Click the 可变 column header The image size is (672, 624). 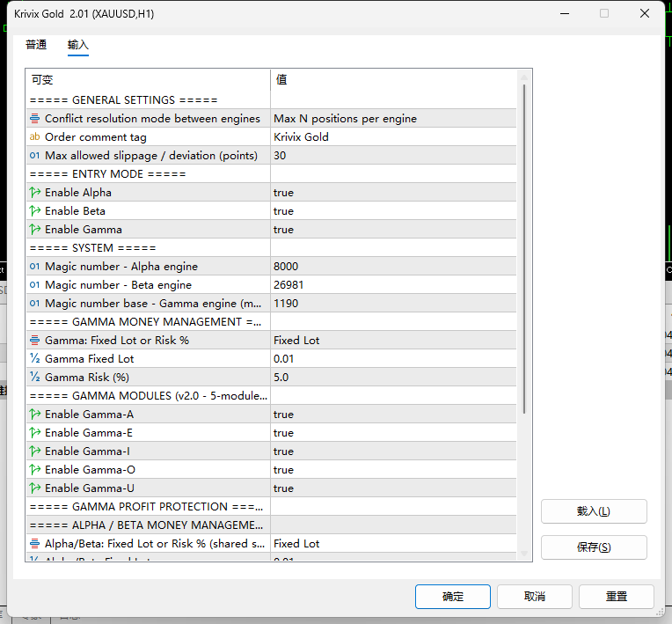point(148,80)
